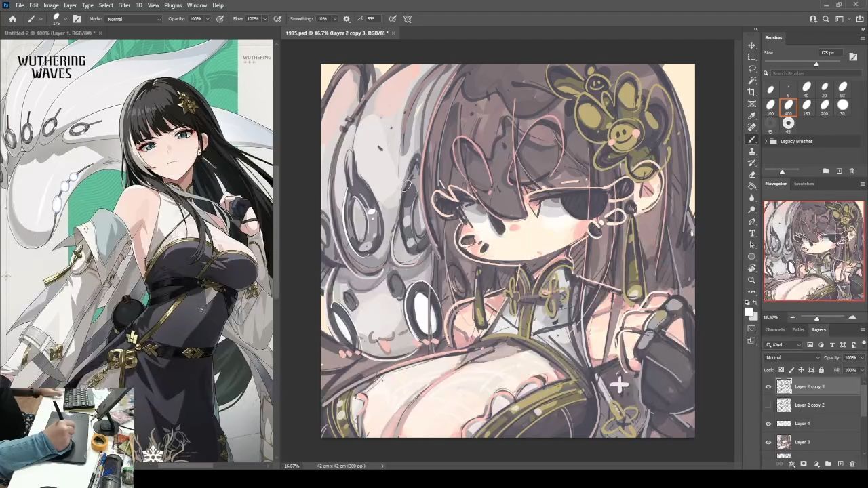Select the Zoom tool
This screenshot has width=868, height=488.
pos(752,280)
